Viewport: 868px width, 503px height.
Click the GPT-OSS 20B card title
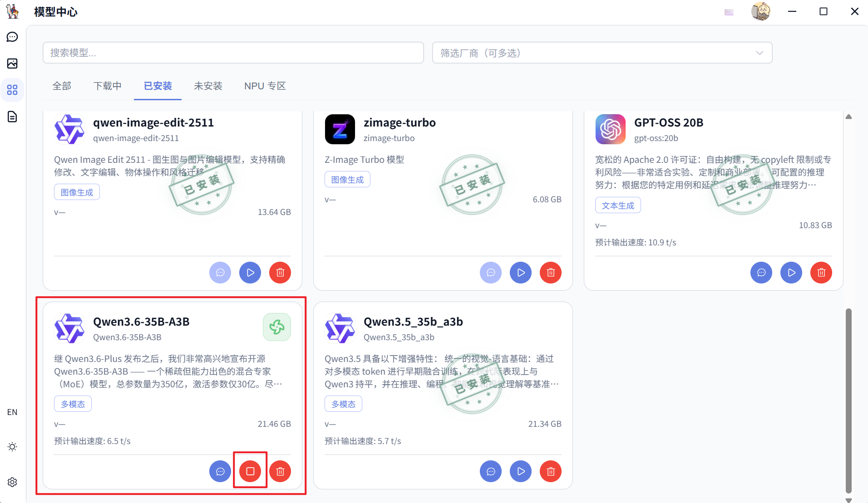[x=669, y=122]
